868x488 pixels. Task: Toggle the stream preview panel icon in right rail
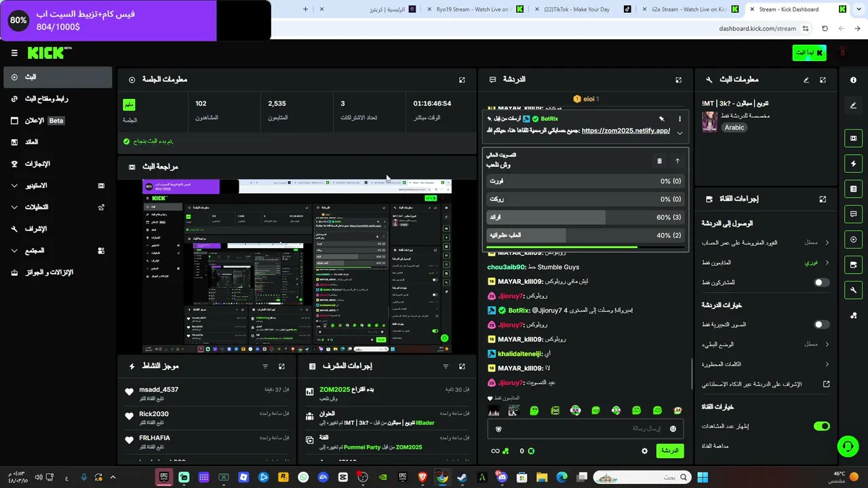pos(853,138)
